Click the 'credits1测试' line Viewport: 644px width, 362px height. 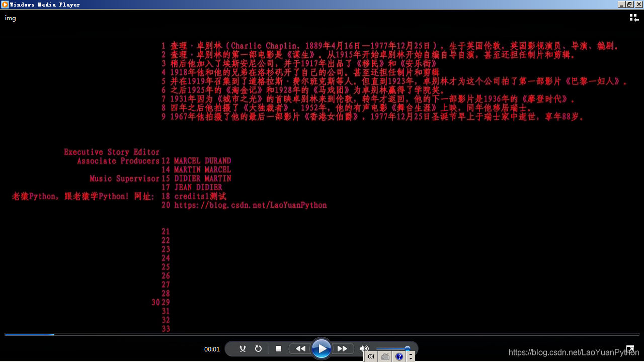(200, 196)
